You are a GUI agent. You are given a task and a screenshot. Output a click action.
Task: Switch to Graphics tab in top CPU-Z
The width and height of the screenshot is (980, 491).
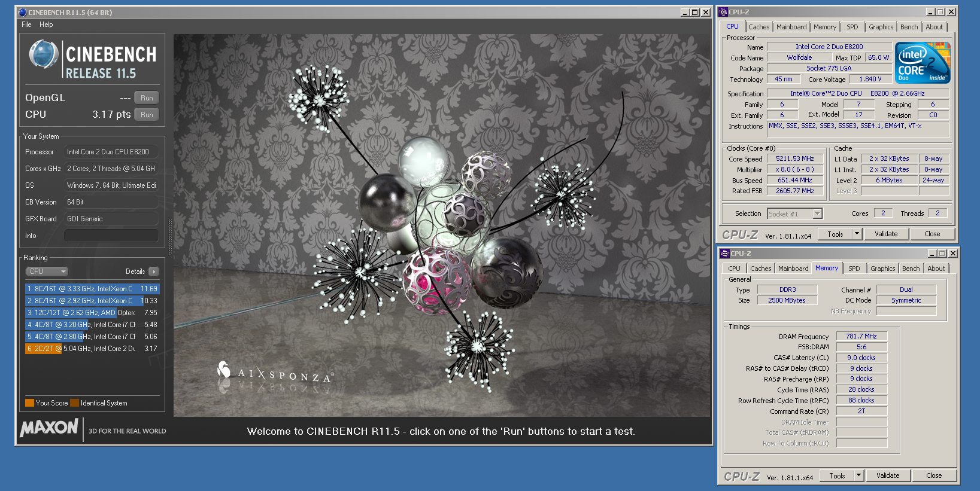[881, 27]
